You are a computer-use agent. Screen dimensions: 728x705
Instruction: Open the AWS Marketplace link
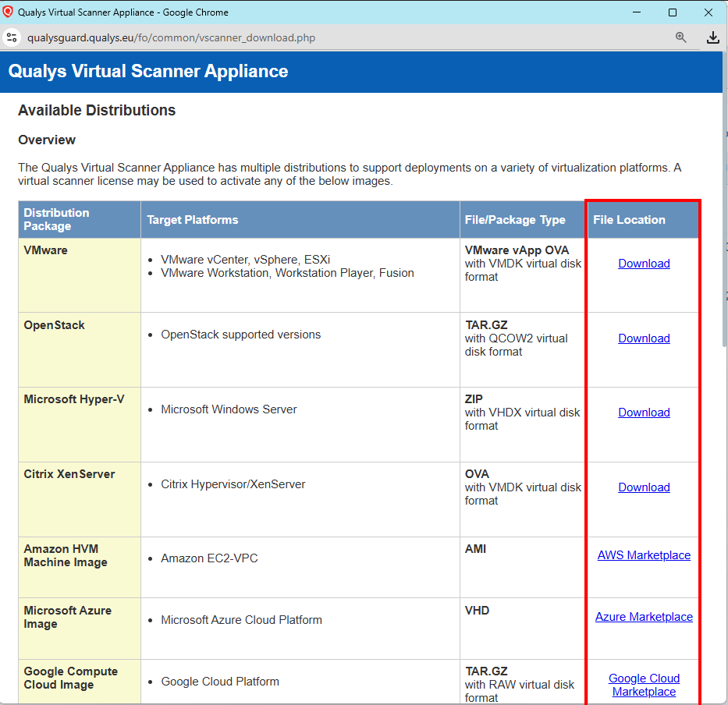coord(644,554)
